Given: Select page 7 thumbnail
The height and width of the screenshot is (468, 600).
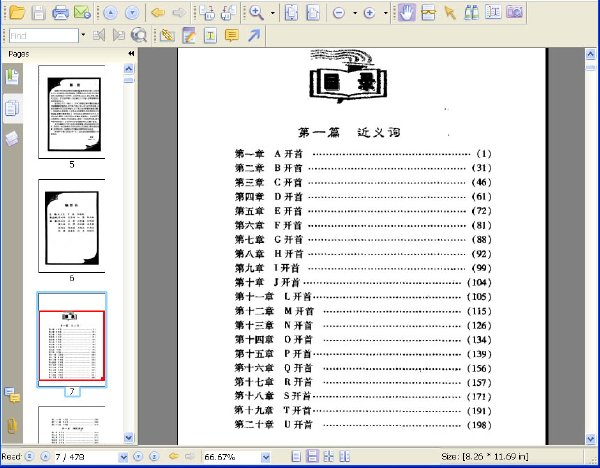Looking at the screenshot, I should [72, 340].
